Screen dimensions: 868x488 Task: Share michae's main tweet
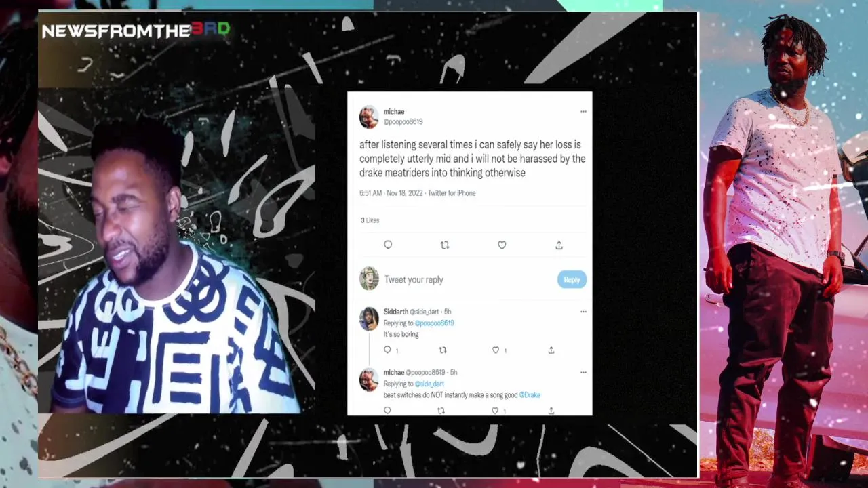559,245
